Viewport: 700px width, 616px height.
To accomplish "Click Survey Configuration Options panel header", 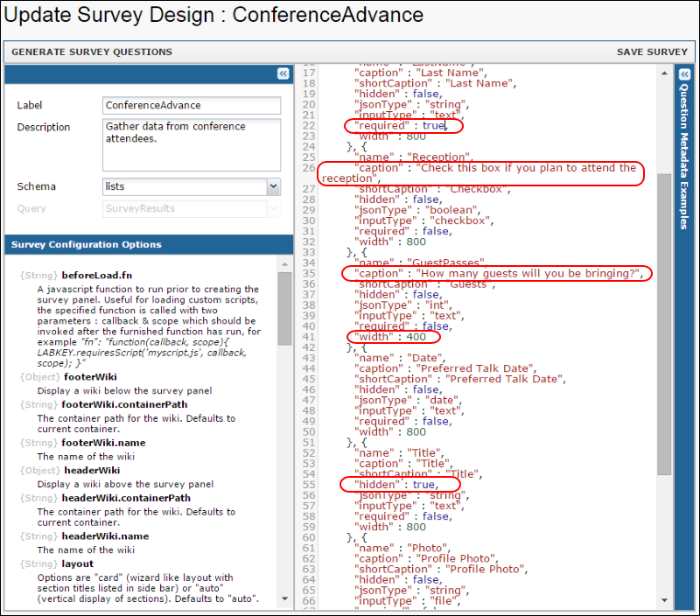I will click(149, 245).
